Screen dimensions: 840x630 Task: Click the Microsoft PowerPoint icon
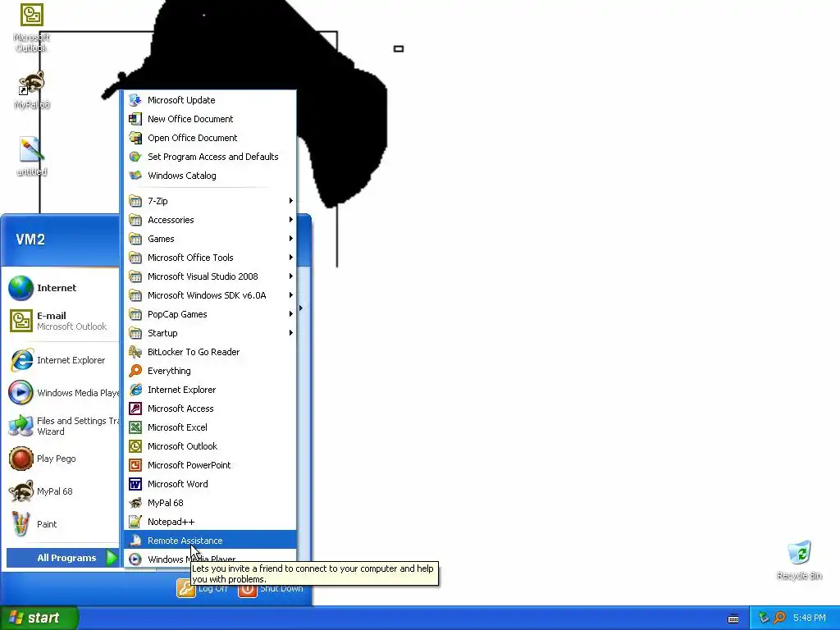click(x=135, y=465)
